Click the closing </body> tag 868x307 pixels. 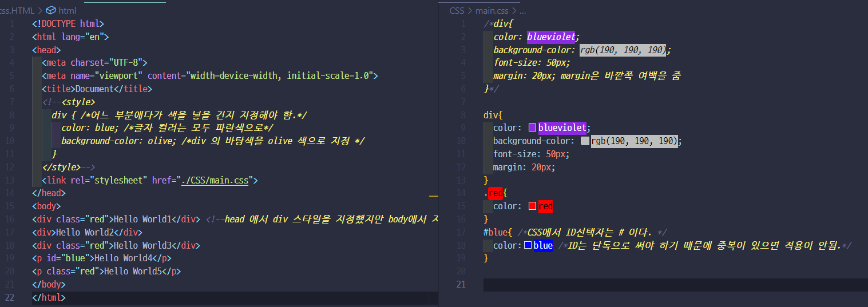click(49, 285)
